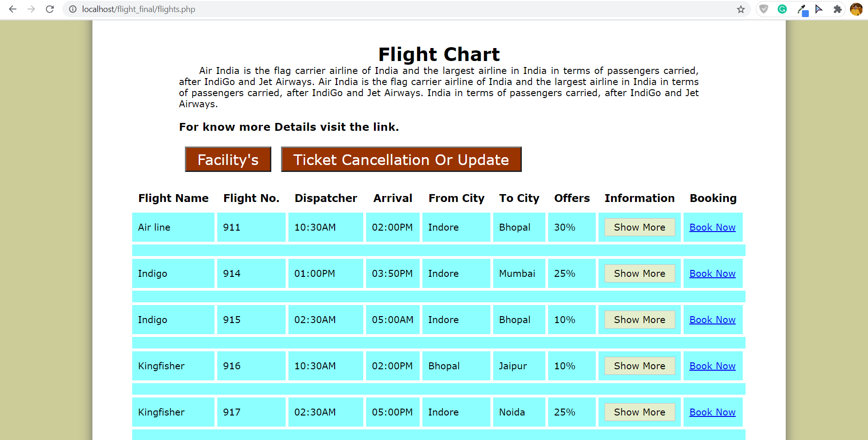Open the Facility's page
Image resolution: width=868 pixels, height=440 pixels.
227,159
